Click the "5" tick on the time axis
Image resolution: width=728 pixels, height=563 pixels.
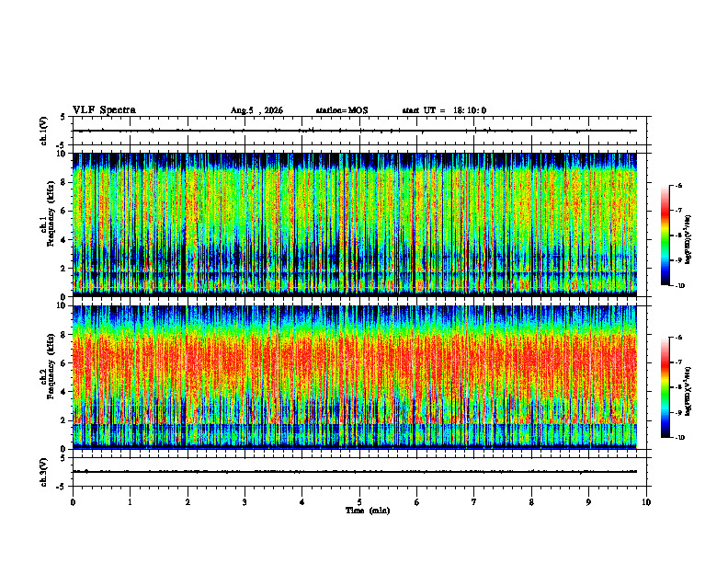(359, 502)
